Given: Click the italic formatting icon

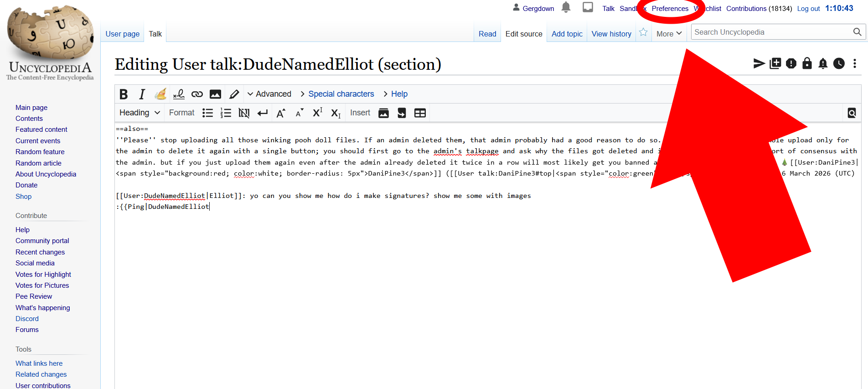Looking at the screenshot, I should coord(142,94).
